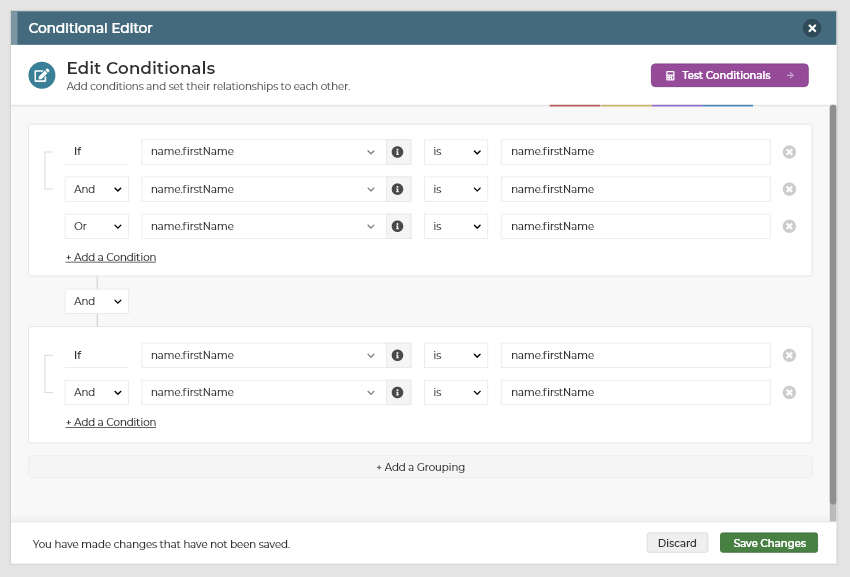Click info icon in second group's And row

click(398, 392)
